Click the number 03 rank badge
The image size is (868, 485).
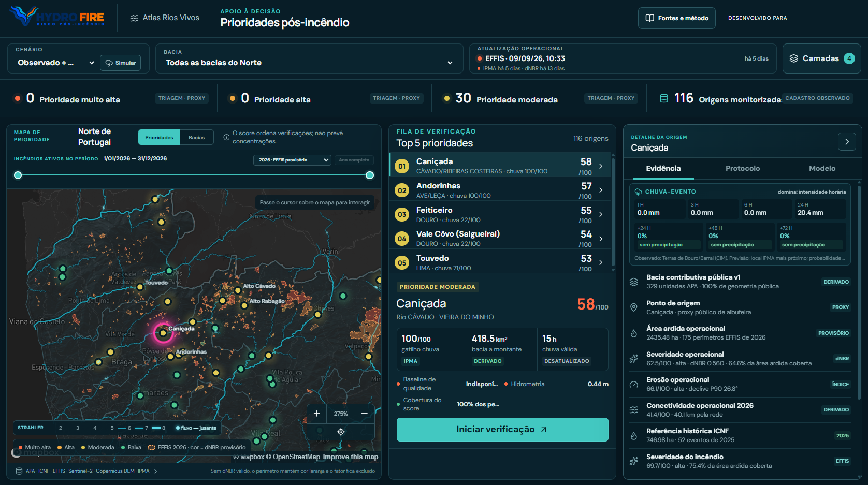(402, 214)
